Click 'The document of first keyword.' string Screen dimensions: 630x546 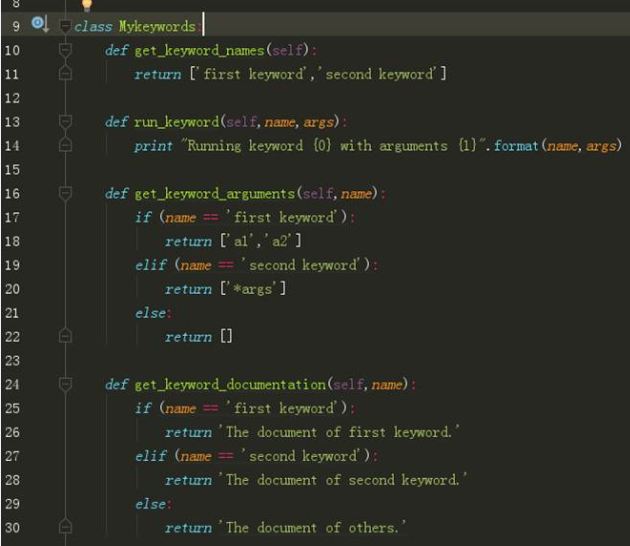click(x=339, y=432)
